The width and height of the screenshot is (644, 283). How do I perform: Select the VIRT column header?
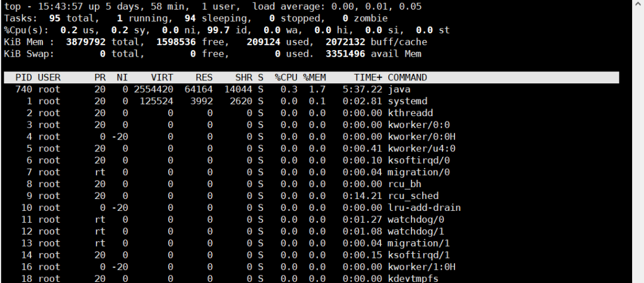[x=162, y=77]
